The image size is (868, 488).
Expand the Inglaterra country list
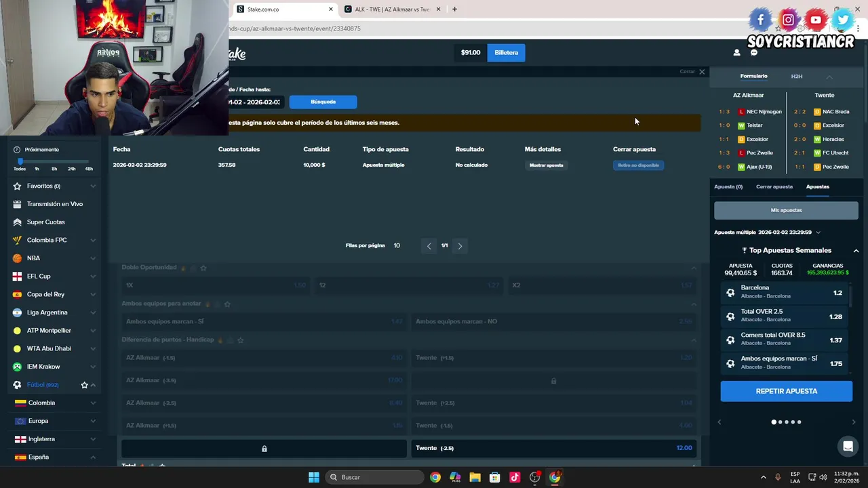coord(93,439)
